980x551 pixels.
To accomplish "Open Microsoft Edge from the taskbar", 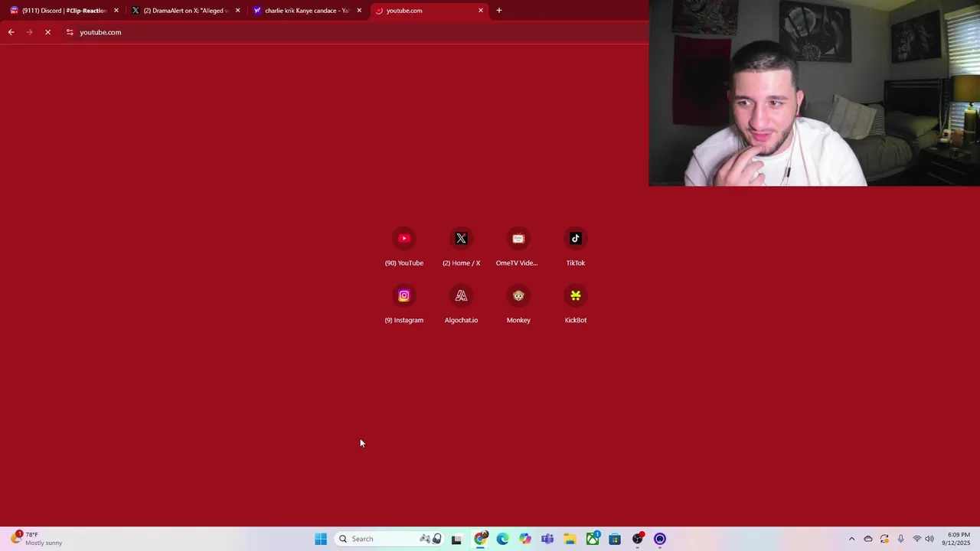I will point(503,539).
